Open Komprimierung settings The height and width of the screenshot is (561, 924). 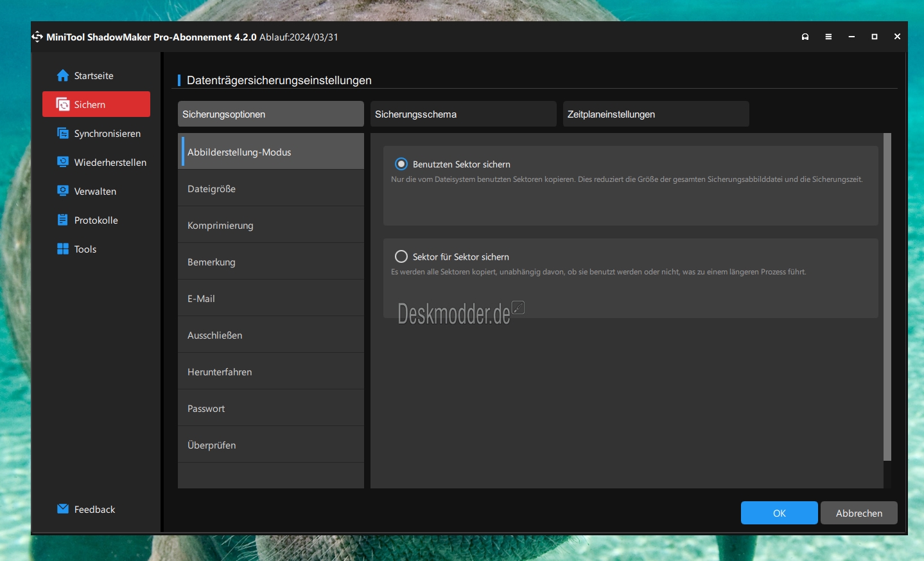[x=271, y=225]
